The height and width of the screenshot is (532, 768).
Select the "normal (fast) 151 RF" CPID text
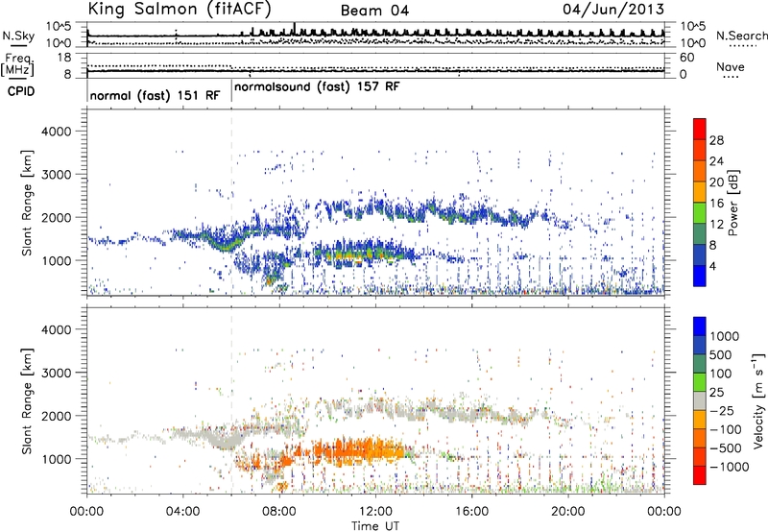[155, 95]
